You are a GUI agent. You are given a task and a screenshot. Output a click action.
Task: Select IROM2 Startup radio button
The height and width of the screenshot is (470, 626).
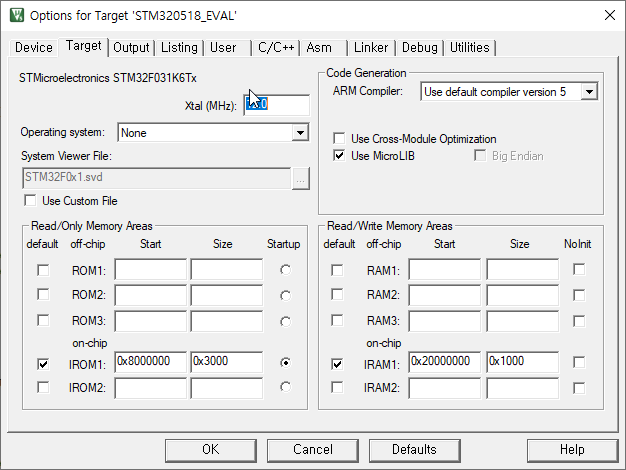(x=285, y=387)
